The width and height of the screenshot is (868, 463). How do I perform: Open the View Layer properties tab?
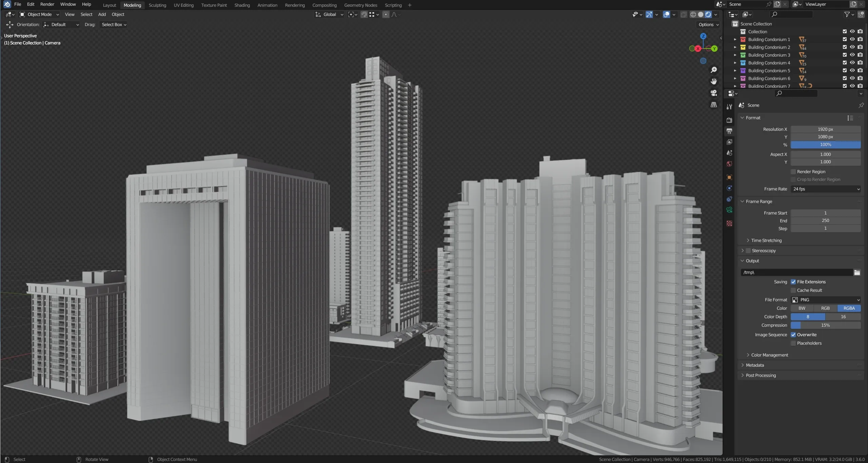click(729, 142)
